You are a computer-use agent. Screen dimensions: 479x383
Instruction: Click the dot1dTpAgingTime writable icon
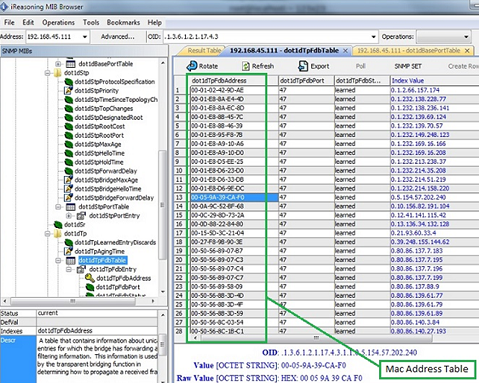point(68,251)
